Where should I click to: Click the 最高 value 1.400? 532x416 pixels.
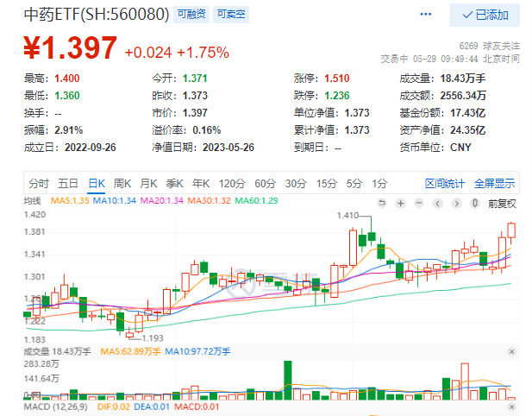pyautogui.click(x=67, y=79)
